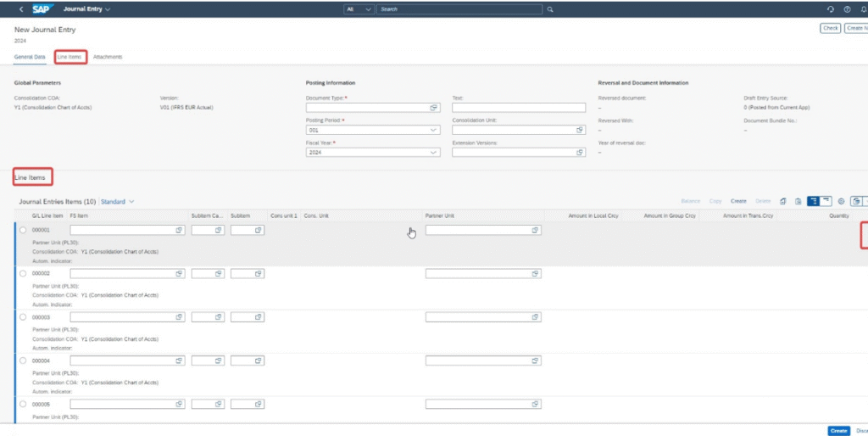Image resolution: width=868 pixels, height=436 pixels.
Task: Select radio button for line 000004
Action: [23, 361]
